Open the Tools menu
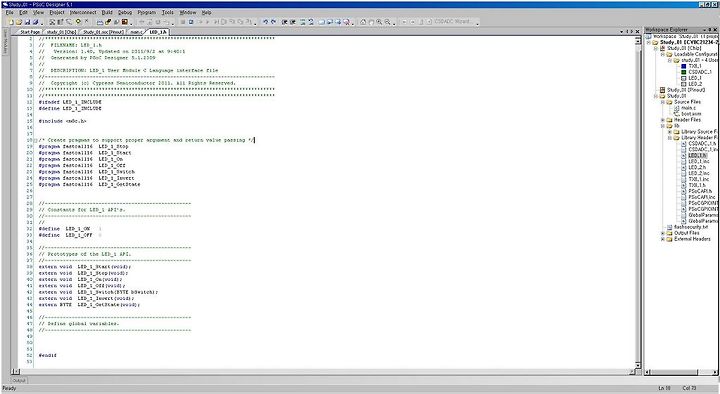The image size is (720, 394). tap(168, 12)
